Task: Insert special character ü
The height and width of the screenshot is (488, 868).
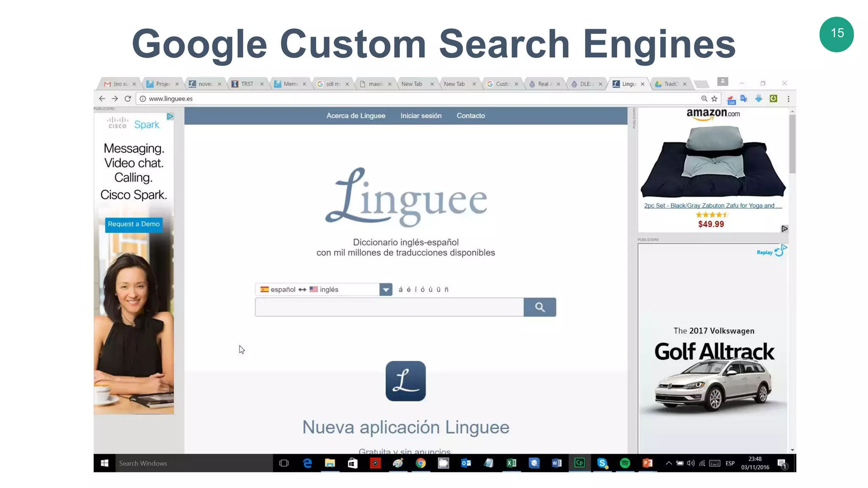Action: (x=439, y=289)
